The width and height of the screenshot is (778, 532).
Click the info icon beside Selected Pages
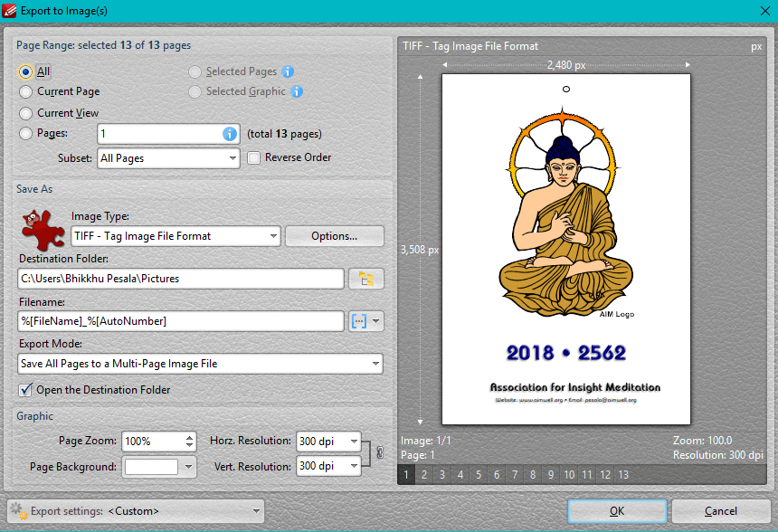288,71
